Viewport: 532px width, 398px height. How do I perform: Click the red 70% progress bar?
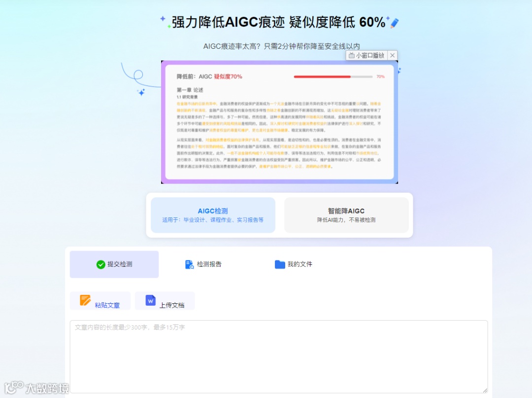click(323, 77)
